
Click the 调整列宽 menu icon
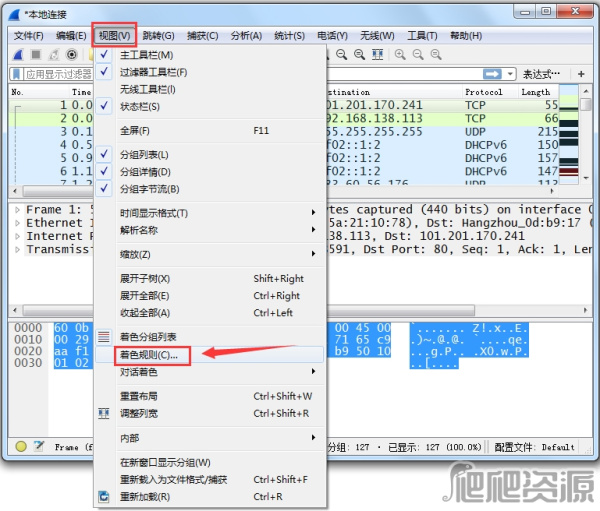pos(104,413)
